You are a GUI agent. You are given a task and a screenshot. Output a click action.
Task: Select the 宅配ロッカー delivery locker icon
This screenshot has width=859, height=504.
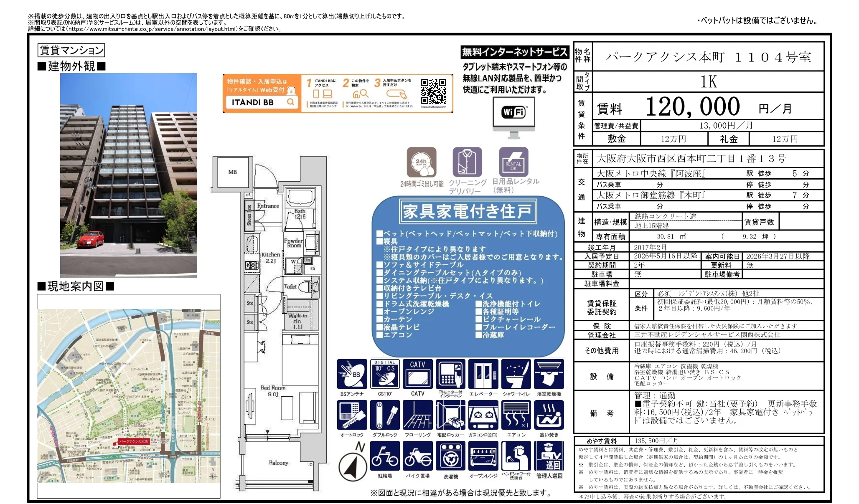[451, 415]
